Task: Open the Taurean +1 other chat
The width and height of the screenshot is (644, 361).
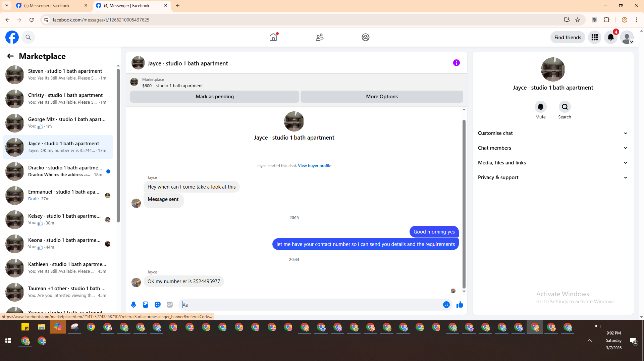Action: pos(58,292)
